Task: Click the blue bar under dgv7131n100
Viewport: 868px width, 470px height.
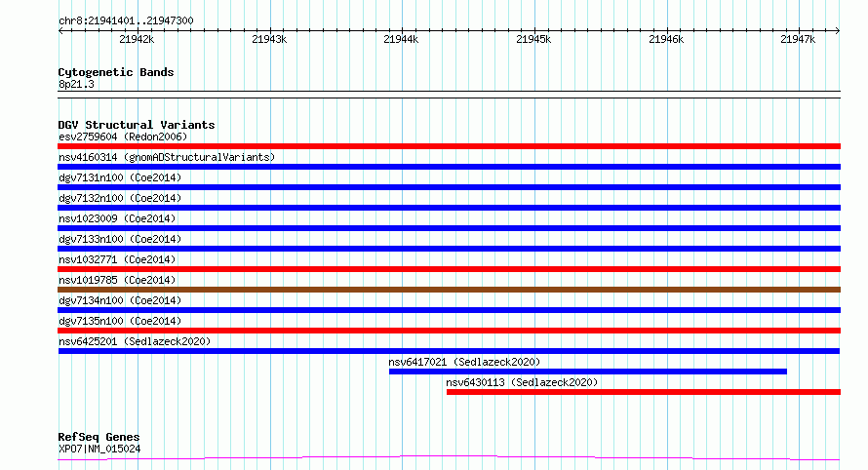Action: (449, 187)
